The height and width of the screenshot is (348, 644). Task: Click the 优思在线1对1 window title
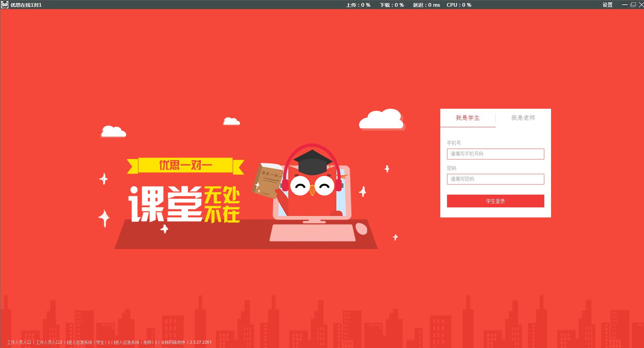click(x=26, y=5)
